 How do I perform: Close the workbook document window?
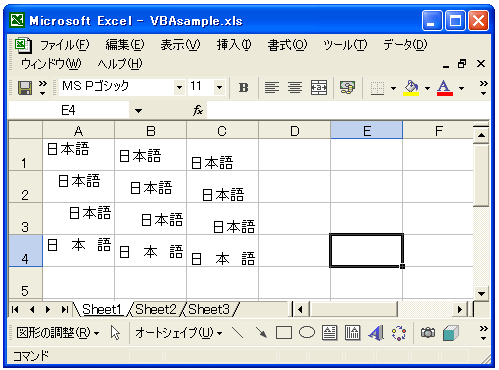(x=481, y=64)
